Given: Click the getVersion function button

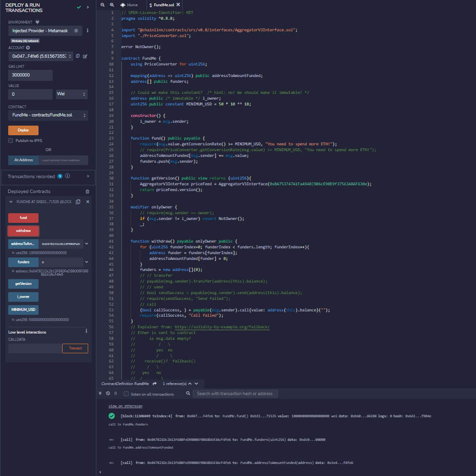Looking at the screenshot, I should [24, 284].
